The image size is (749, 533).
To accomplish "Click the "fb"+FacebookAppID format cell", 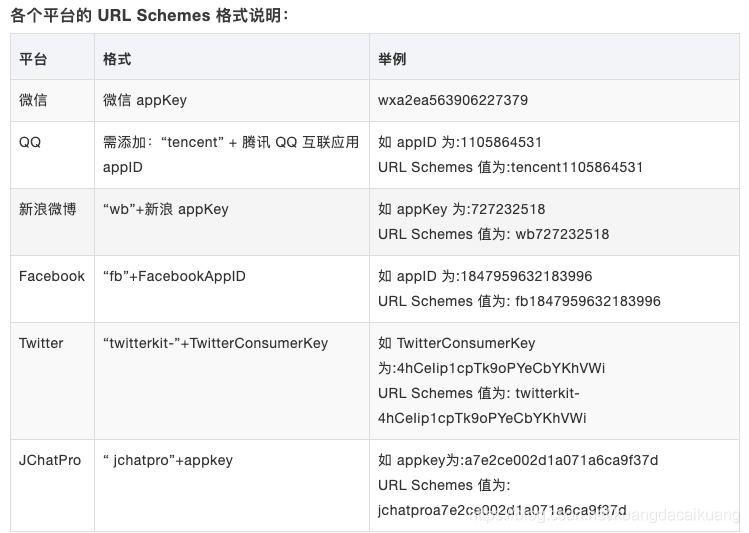I will [x=174, y=276].
